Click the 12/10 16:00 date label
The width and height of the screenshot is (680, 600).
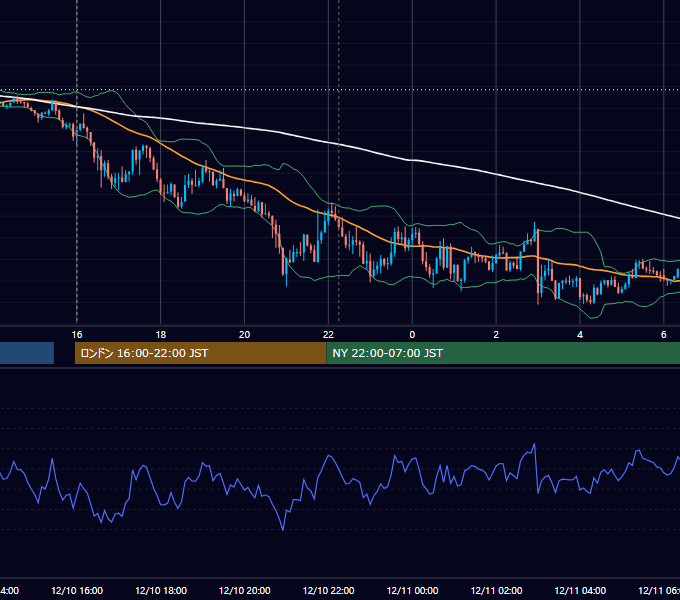[x=77, y=590]
